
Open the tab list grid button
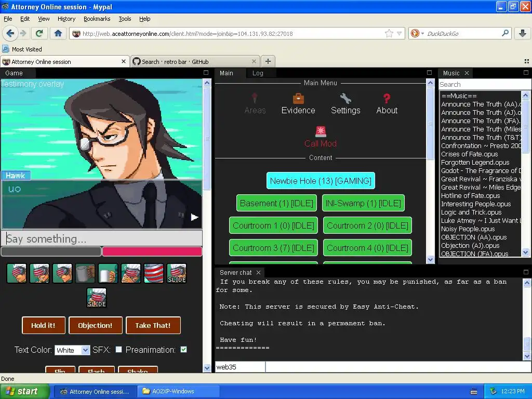pyautogui.click(x=527, y=61)
